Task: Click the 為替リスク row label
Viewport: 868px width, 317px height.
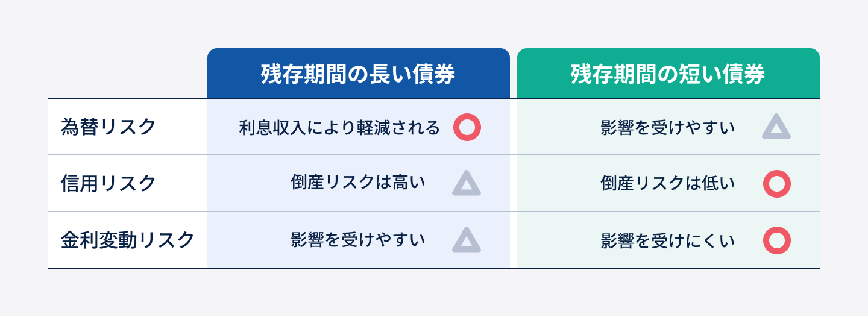Action: (108, 127)
